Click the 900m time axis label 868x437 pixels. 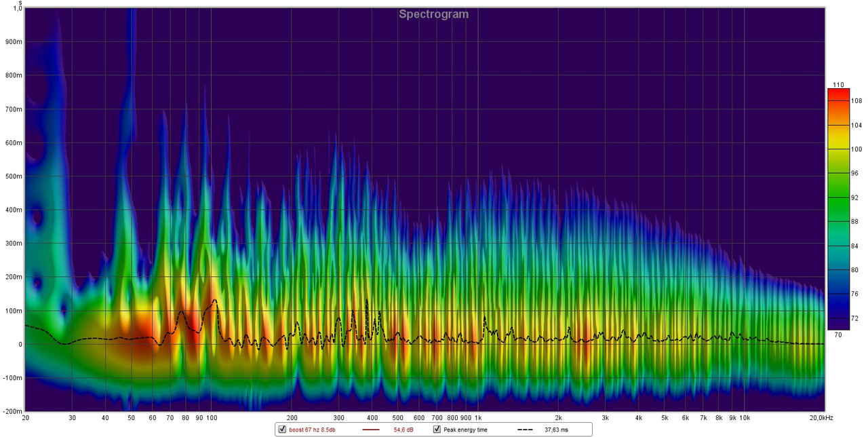tap(14, 41)
